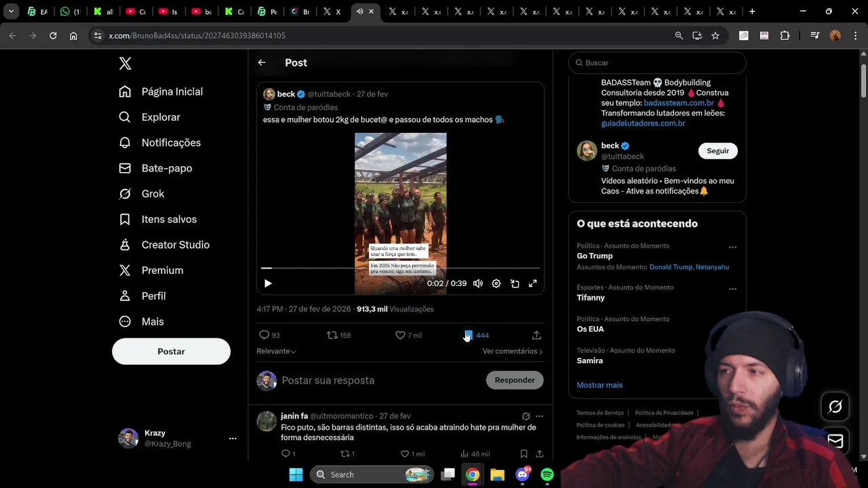Open Premium in the sidebar
Screen dimensions: 868x488
(x=151, y=270)
